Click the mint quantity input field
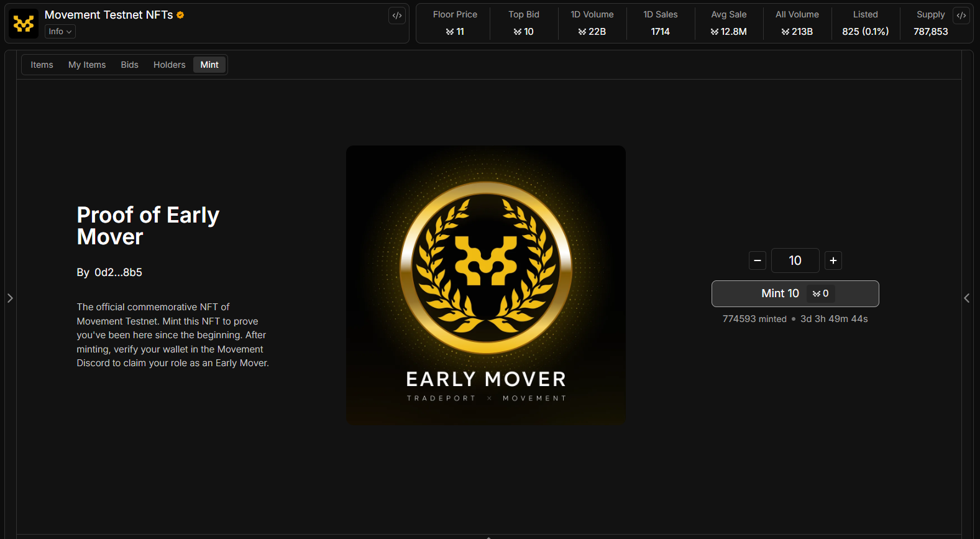Screen dimensions: 980x539 coord(795,260)
